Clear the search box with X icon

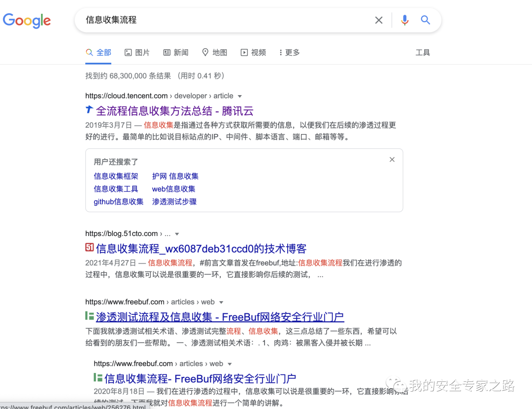click(x=379, y=20)
